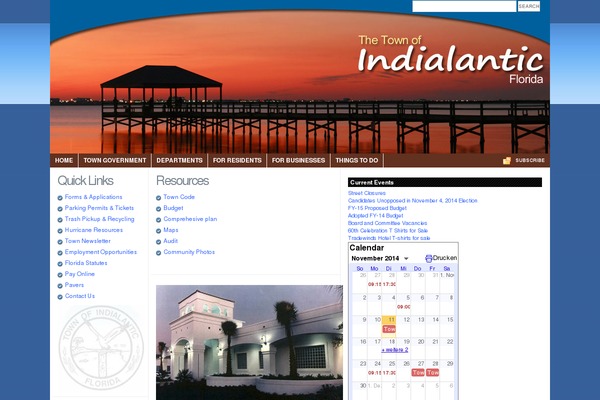Open Contact Us quick link
Image resolution: width=600 pixels, height=400 pixels.
[80, 296]
